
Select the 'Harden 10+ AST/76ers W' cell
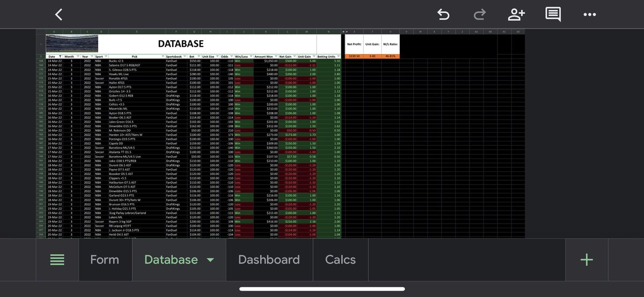point(137,135)
